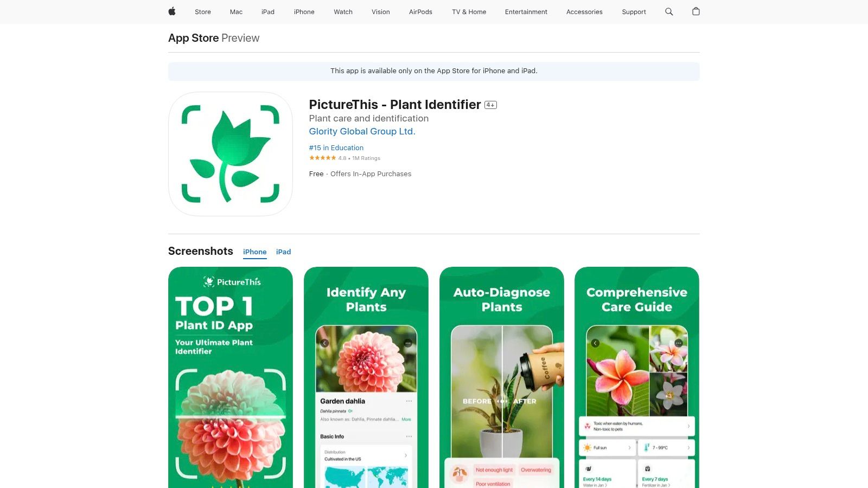
Task: Click the five-star rating icons
Action: (x=322, y=158)
